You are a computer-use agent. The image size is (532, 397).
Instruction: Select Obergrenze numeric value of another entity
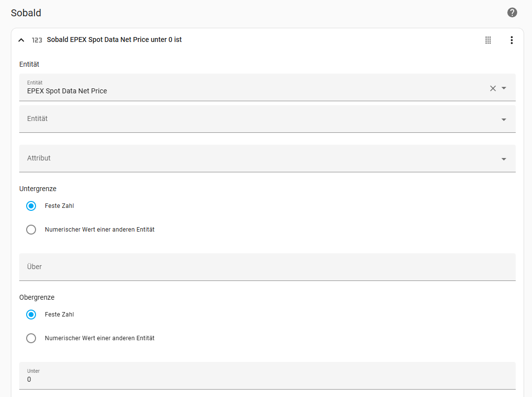pyautogui.click(x=31, y=338)
